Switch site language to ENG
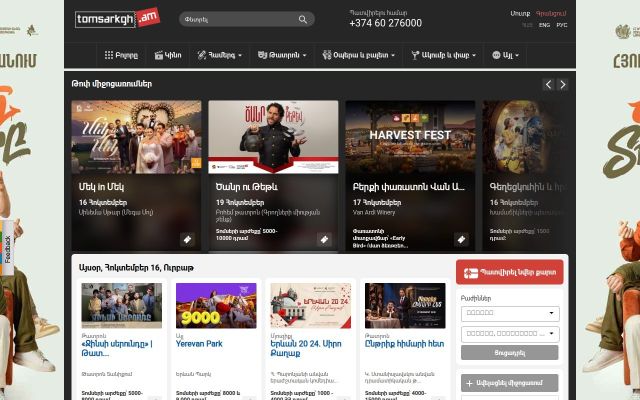 pyautogui.click(x=544, y=25)
